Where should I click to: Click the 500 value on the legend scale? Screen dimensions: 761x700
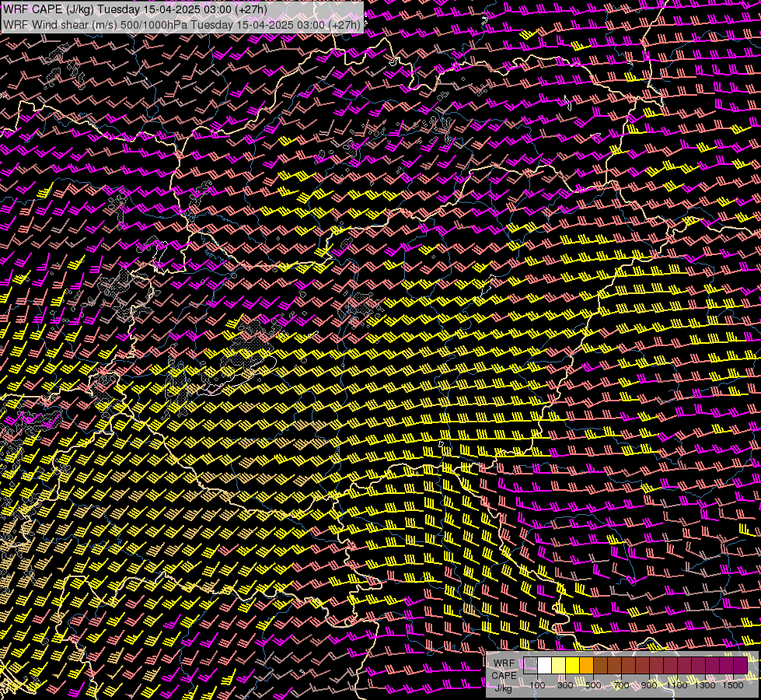(x=593, y=685)
